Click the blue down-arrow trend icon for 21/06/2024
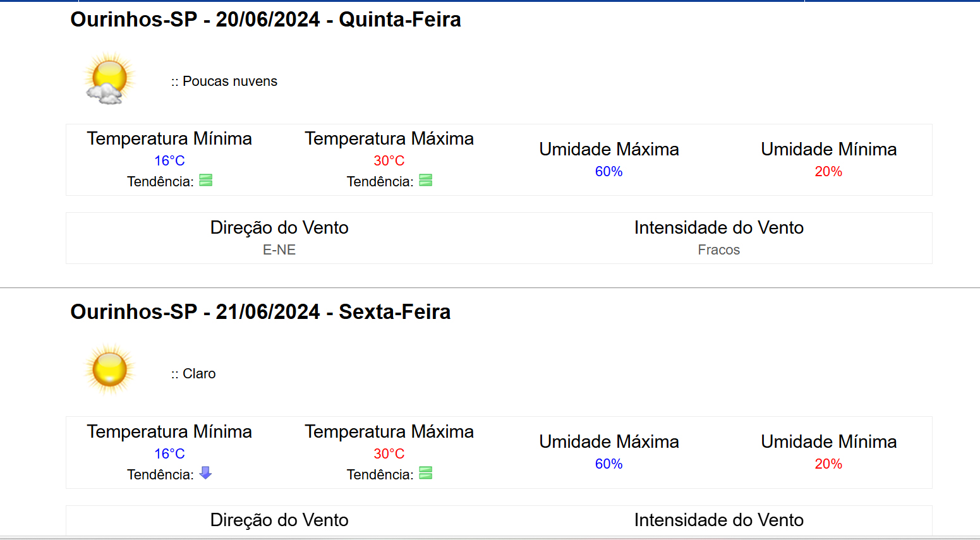The height and width of the screenshot is (540, 980). tap(205, 473)
